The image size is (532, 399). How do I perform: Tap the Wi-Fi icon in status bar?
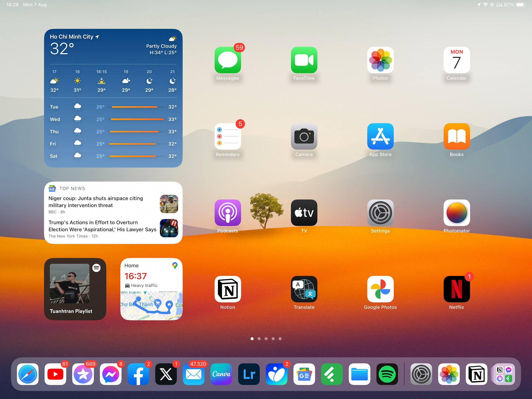point(485,5)
